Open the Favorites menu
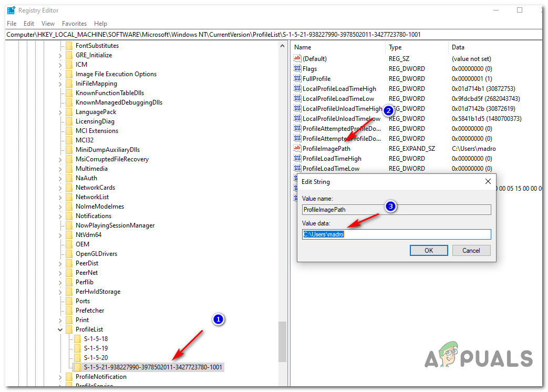This screenshot has width=548, height=392. pyautogui.click(x=74, y=24)
